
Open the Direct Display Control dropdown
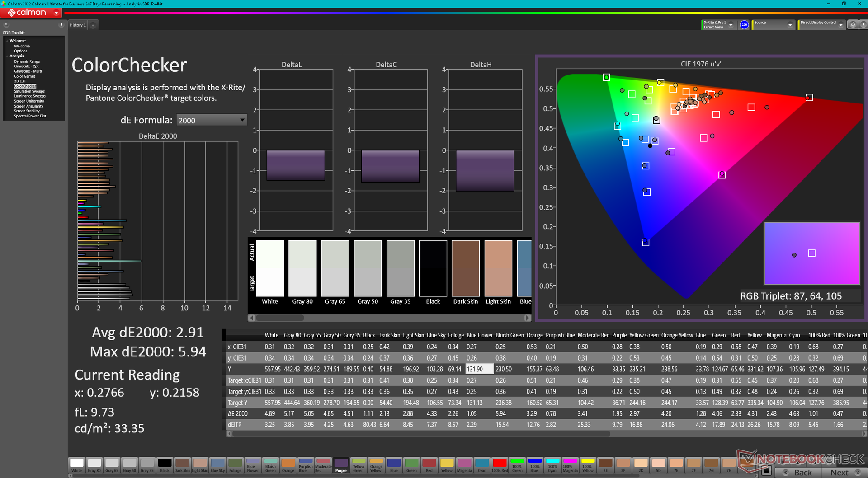tap(840, 25)
